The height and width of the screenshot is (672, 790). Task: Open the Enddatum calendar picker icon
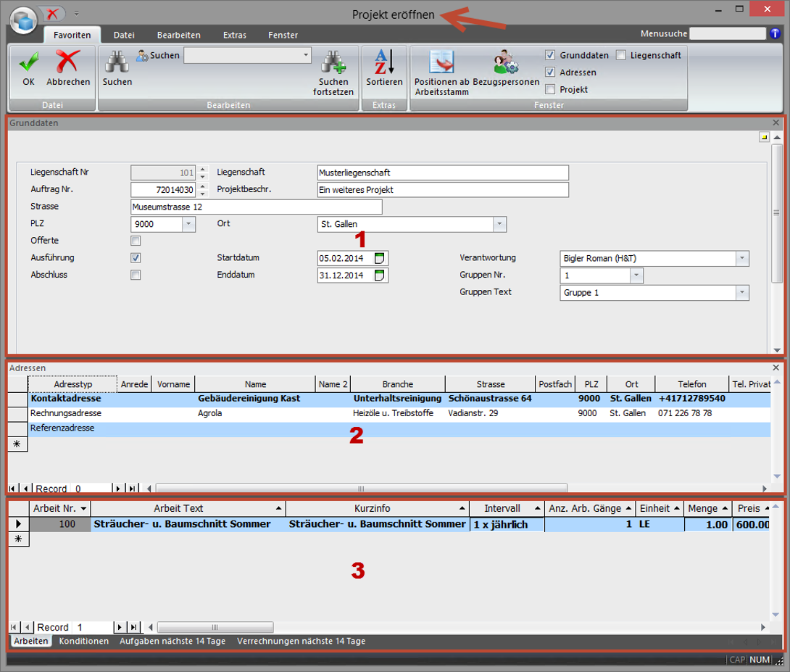pyautogui.click(x=379, y=275)
